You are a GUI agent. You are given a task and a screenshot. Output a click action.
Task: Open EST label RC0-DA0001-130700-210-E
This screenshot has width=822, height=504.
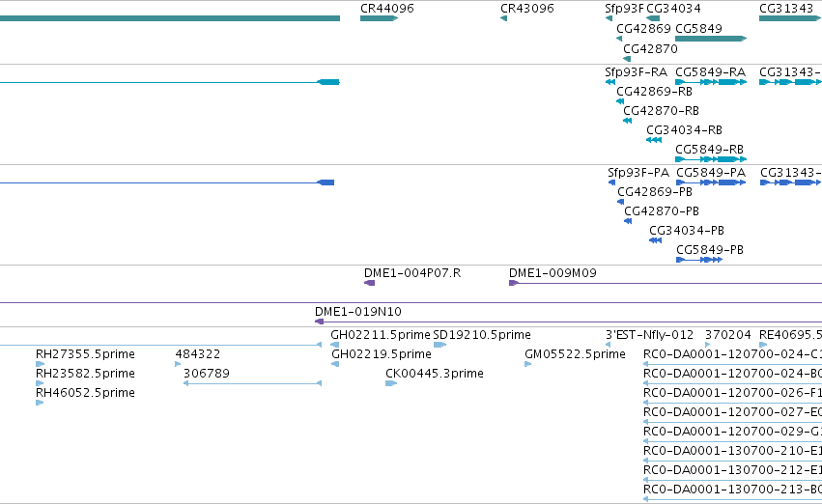pyautogui.click(x=732, y=451)
